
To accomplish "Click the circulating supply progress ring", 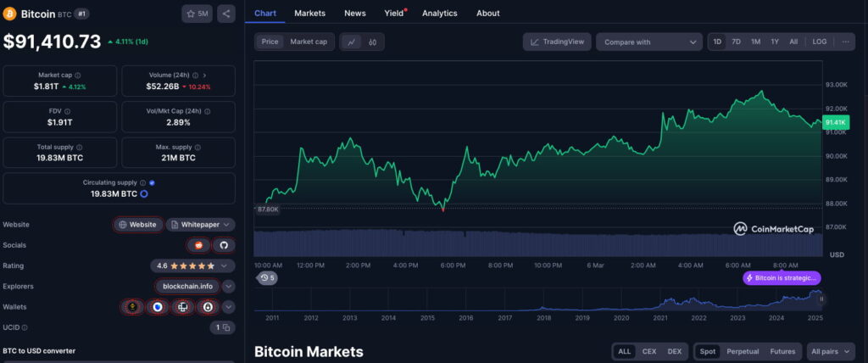I will click(144, 194).
